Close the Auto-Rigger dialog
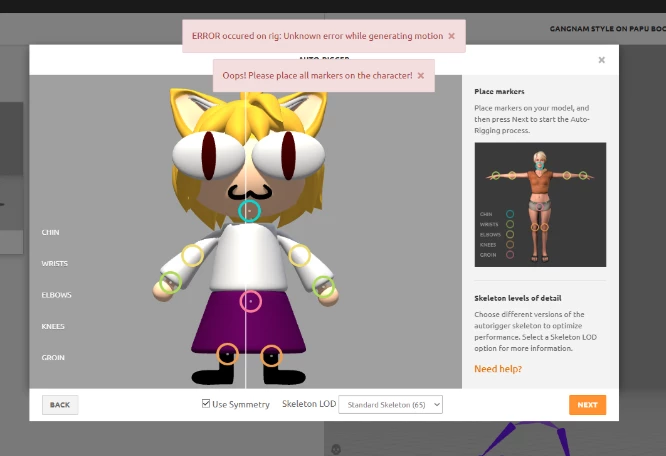 601,60
